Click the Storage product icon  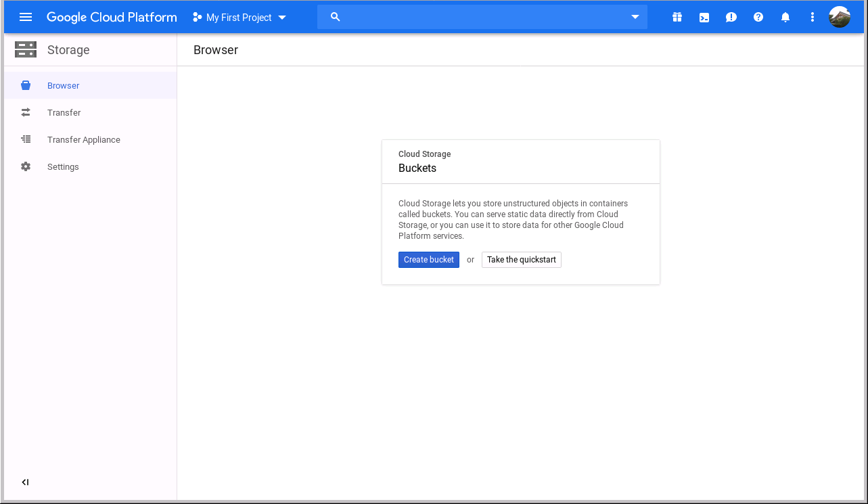pyautogui.click(x=26, y=49)
